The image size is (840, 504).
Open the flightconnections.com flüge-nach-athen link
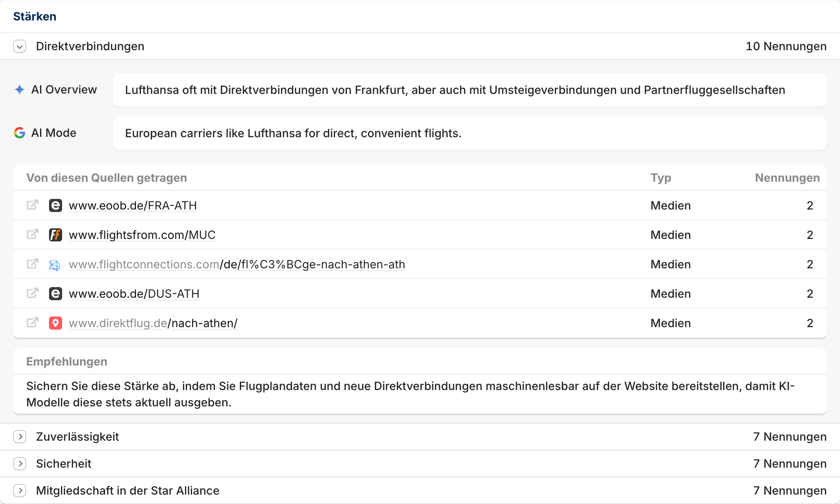(x=237, y=264)
